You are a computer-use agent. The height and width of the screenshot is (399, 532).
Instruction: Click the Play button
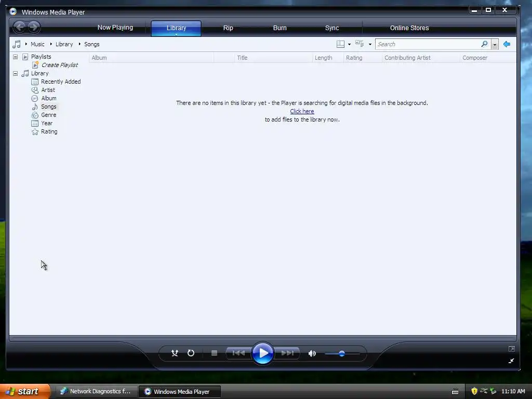[x=262, y=353]
